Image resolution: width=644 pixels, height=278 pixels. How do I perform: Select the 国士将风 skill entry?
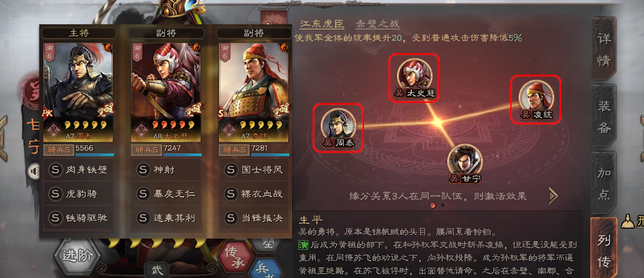coord(254,170)
